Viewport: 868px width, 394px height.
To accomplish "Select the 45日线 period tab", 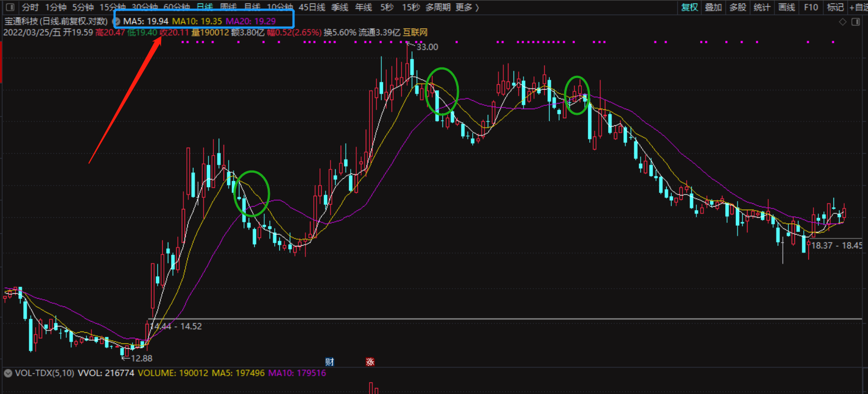I will coord(312,7).
